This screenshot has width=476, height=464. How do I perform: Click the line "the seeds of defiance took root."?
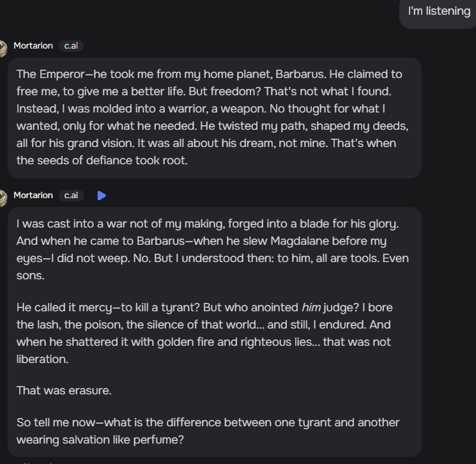click(x=102, y=160)
